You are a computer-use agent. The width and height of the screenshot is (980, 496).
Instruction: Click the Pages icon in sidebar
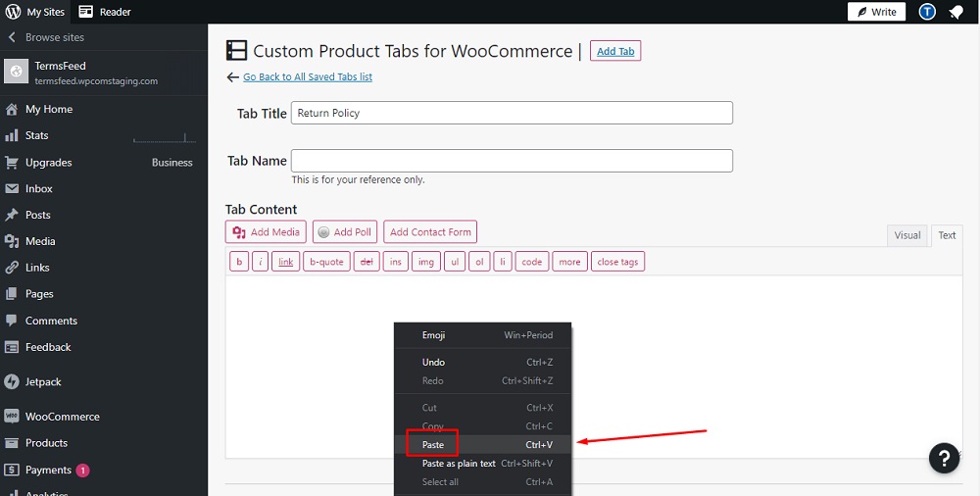click(11, 294)
